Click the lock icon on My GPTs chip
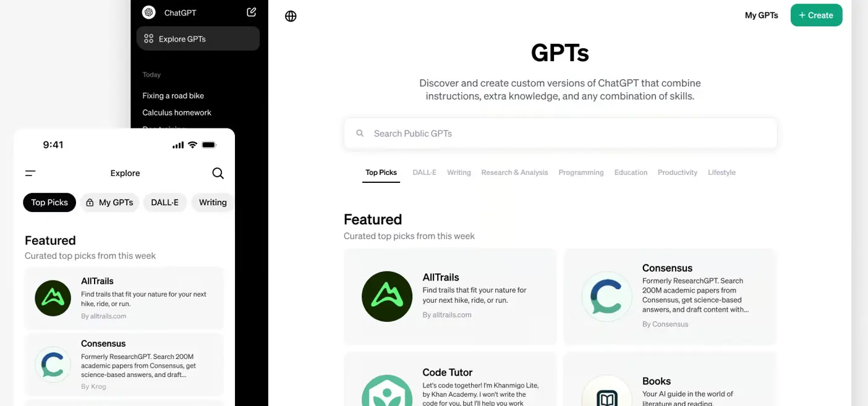Screen dimensions: 868x406 coord(90,203)
